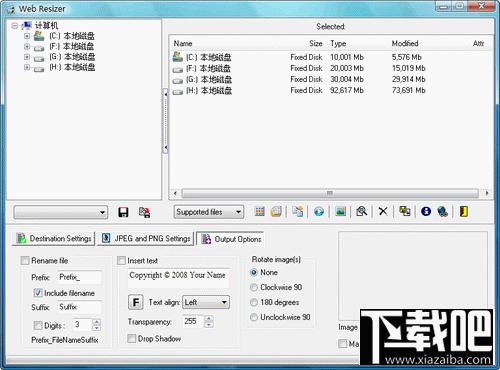Image resolution: width=500 pixels, height=370 pixels.
Task: Click the picture preview icon in toolbar
Action: [x=340, y=211]
